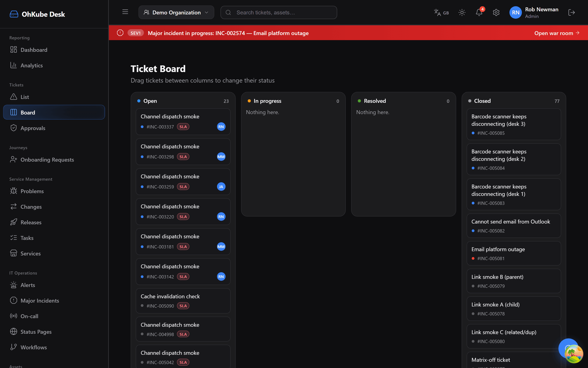Open the notifications bell
588x368 pixels.
click(x=479, y=12)
